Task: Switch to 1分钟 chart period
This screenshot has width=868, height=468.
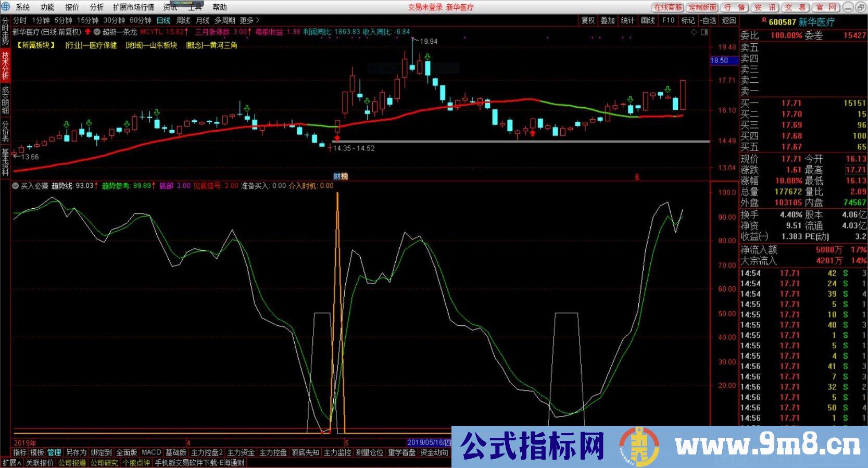Action: click(x=41, y=20)
